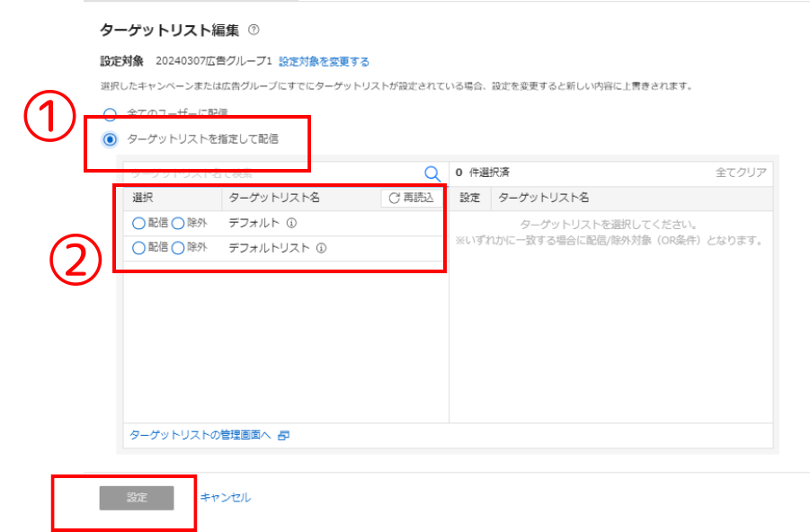Click 全てクリア to clear selections
The image size is (810, 532).
coord(741,173)
